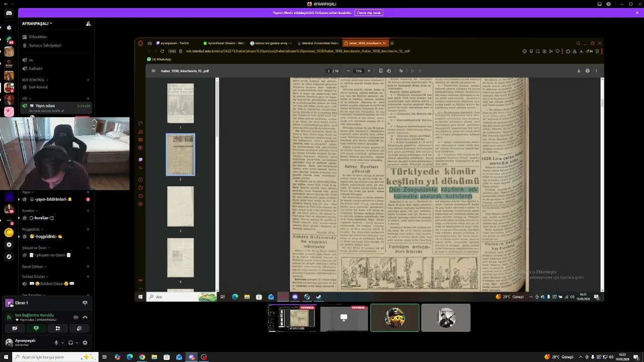Select the shared screen stream thumbnail
This screenshot has width=644, height=362.
(x=292, y=318)
